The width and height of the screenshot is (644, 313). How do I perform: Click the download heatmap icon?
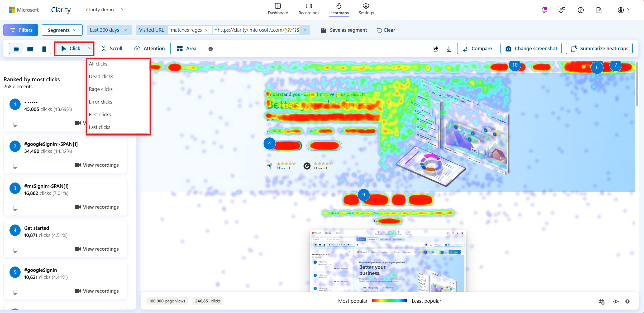[x=449, y=49]
